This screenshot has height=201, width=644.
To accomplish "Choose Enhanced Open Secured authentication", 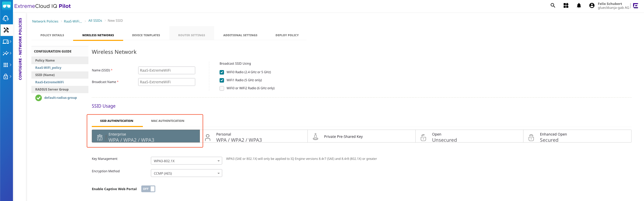I will pyautogui.click(x=577, y=136).
